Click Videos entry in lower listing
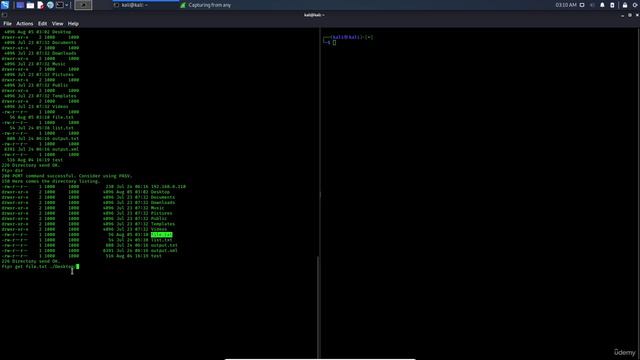 coord(159,229)
